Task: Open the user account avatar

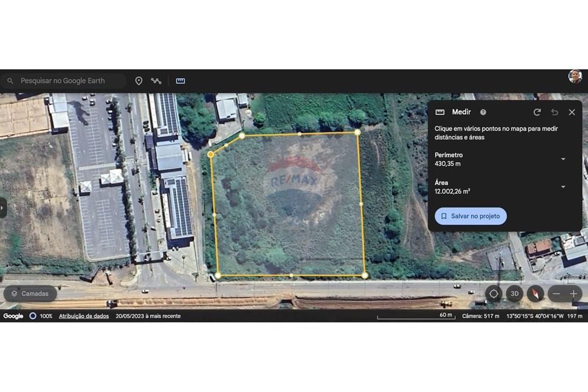Action: point(575,76)
